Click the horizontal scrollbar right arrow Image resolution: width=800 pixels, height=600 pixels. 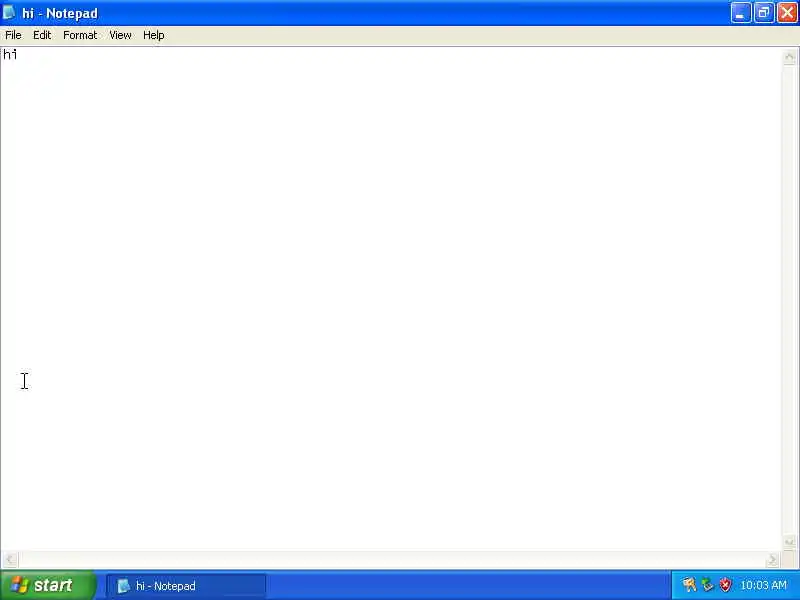point(773,560)
